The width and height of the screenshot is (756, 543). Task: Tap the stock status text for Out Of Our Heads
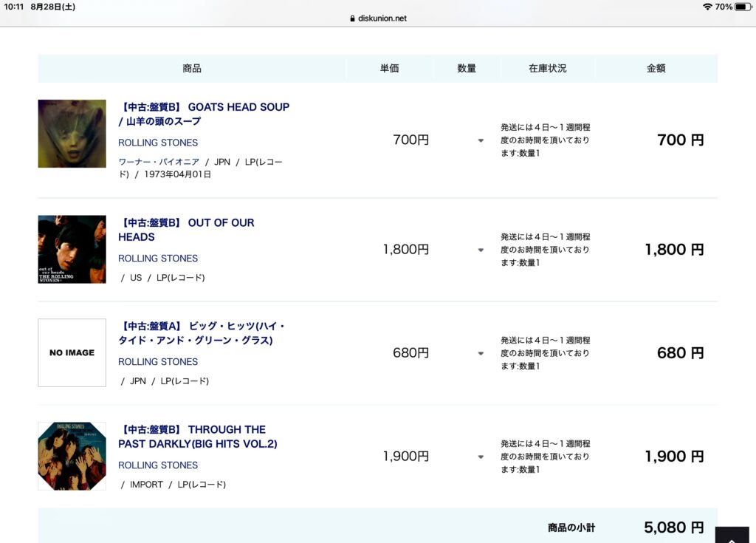pos(546,250)
